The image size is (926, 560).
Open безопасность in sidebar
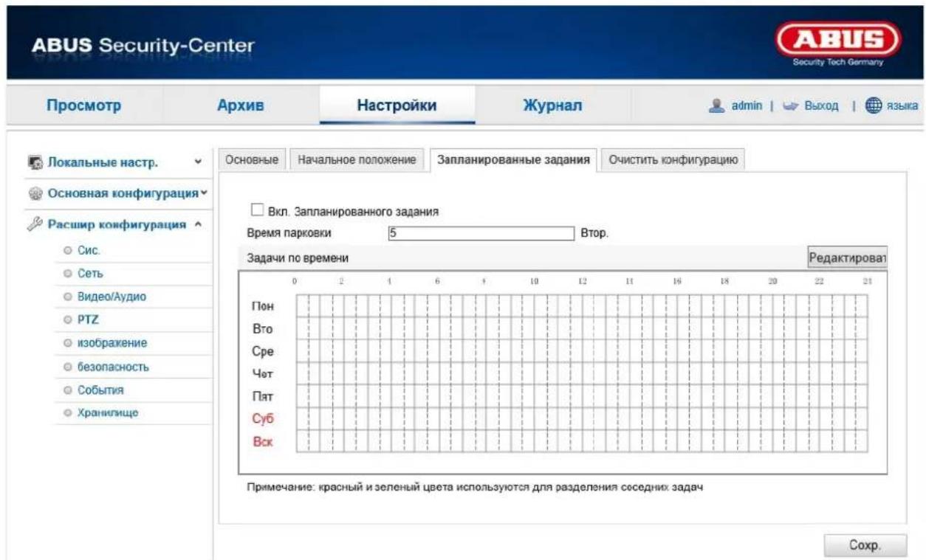(x=114, y=367)
